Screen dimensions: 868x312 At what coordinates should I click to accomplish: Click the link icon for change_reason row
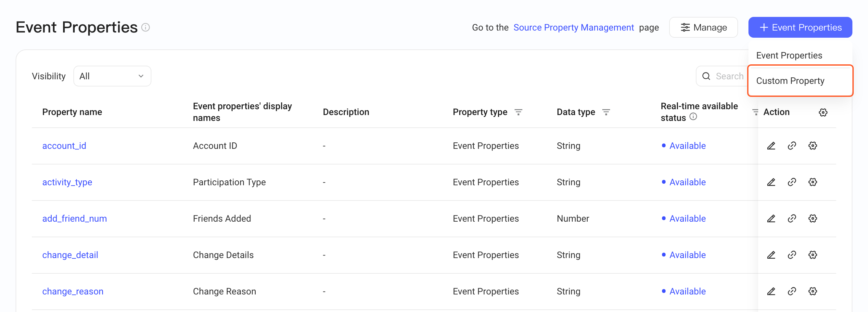tap(792, 291)
